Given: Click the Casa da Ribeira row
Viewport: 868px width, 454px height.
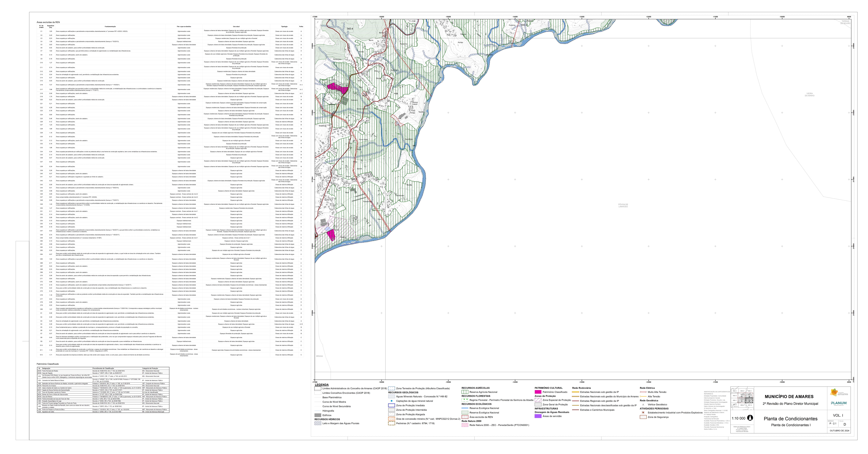Looking at the screenshot, I should [103, 397].
